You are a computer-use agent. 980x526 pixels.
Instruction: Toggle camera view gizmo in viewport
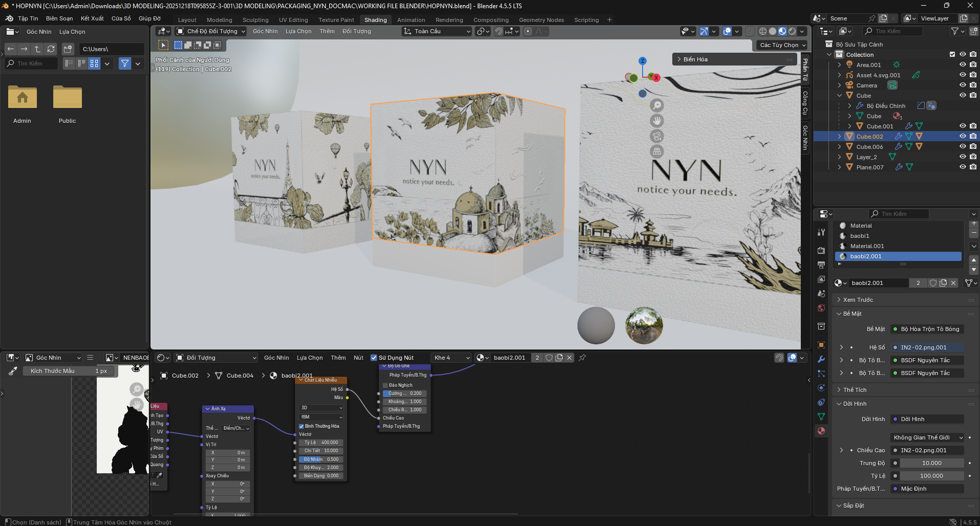tap(656, 136)
